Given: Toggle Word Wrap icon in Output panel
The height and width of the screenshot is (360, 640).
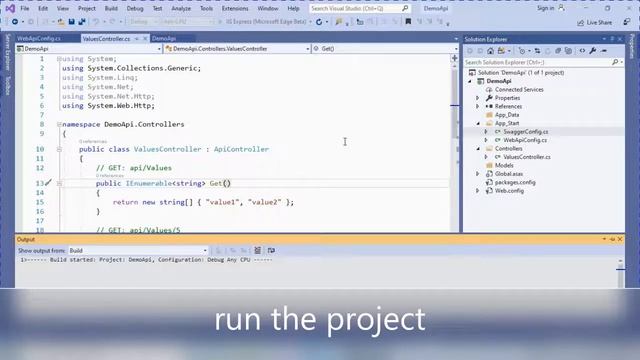Looking at the screenshot, I should point(271,250).
